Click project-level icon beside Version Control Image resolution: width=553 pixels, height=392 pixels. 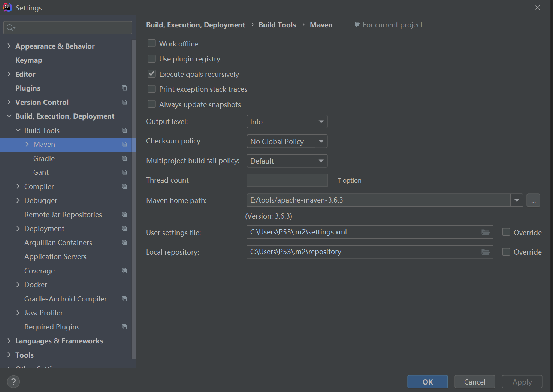coord(124,102)
